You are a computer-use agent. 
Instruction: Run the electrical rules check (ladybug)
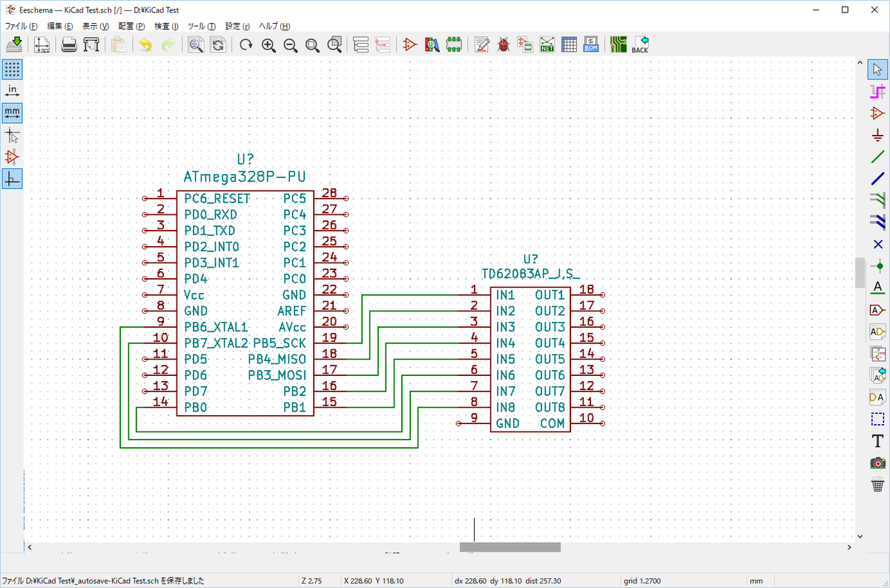pyautogui.click(x=504, y=44)
